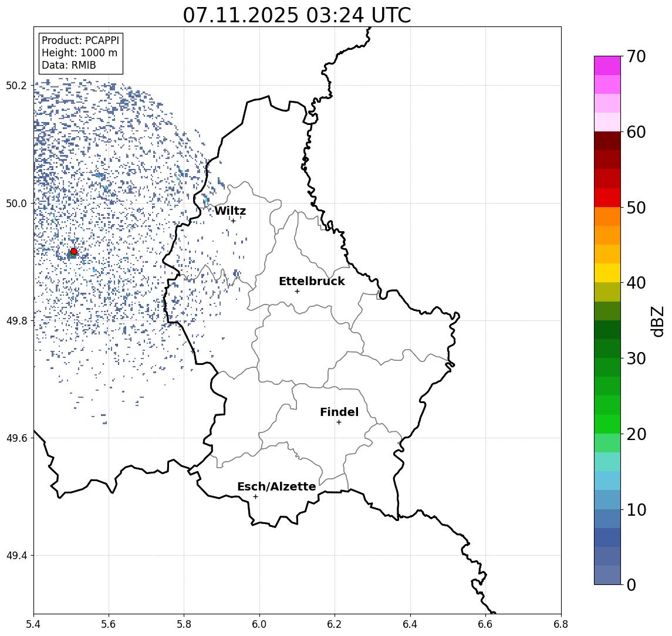The image size is (672, 636).
Task: Click the longitude tick label 5.6
Action: pyautogui.click(x=109, y=624)
